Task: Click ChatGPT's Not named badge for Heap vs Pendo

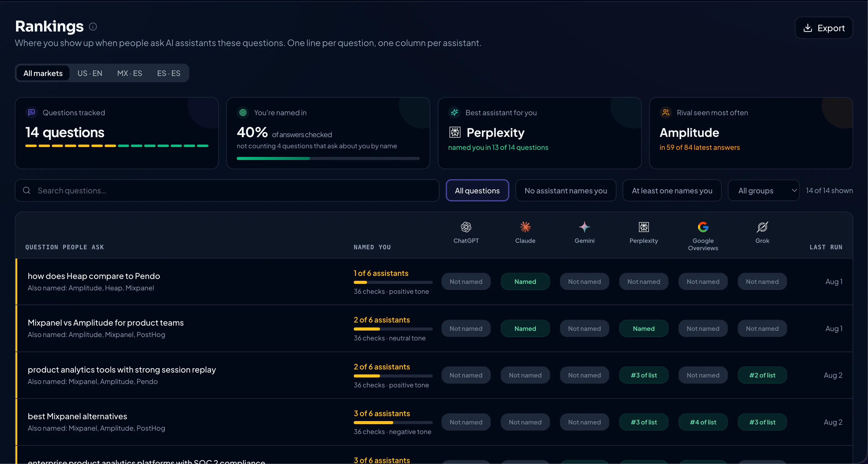Action: pos(466,281)
